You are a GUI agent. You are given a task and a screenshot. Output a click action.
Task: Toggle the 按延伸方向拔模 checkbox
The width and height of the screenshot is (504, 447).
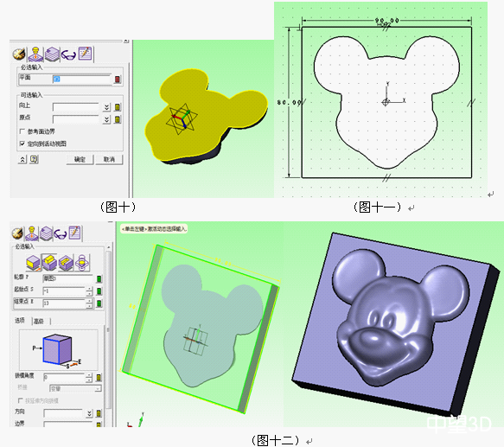(20, 400)
